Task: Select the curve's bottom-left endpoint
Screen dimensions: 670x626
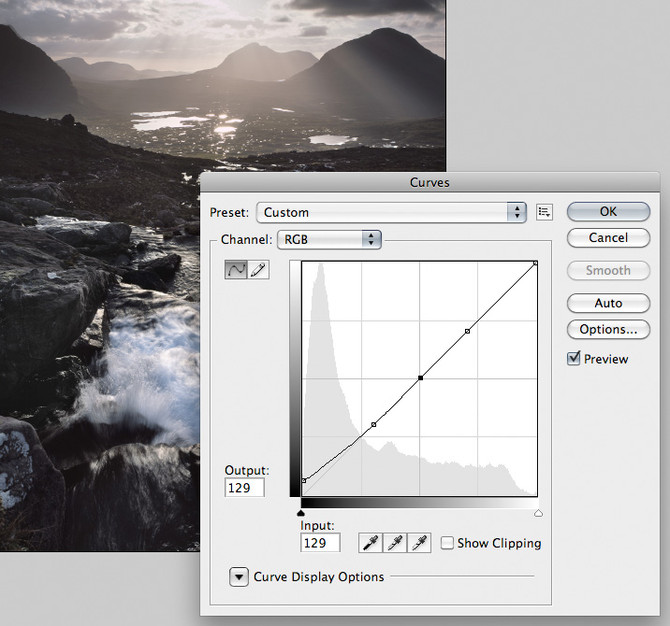Action: click(x=304, y=480)
